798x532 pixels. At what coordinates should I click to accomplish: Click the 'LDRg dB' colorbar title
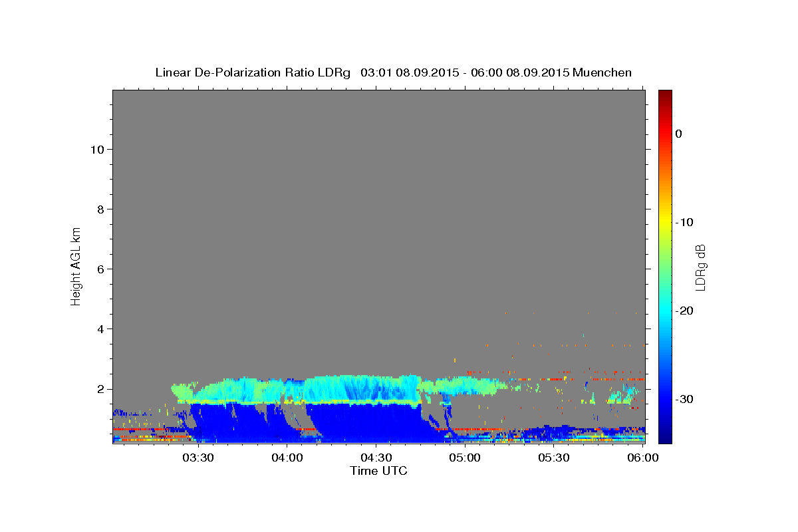click(x=700, y=267)
